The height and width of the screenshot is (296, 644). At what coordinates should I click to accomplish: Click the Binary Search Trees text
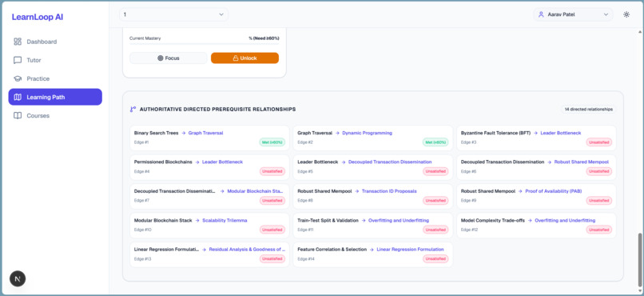click(156, 133)
